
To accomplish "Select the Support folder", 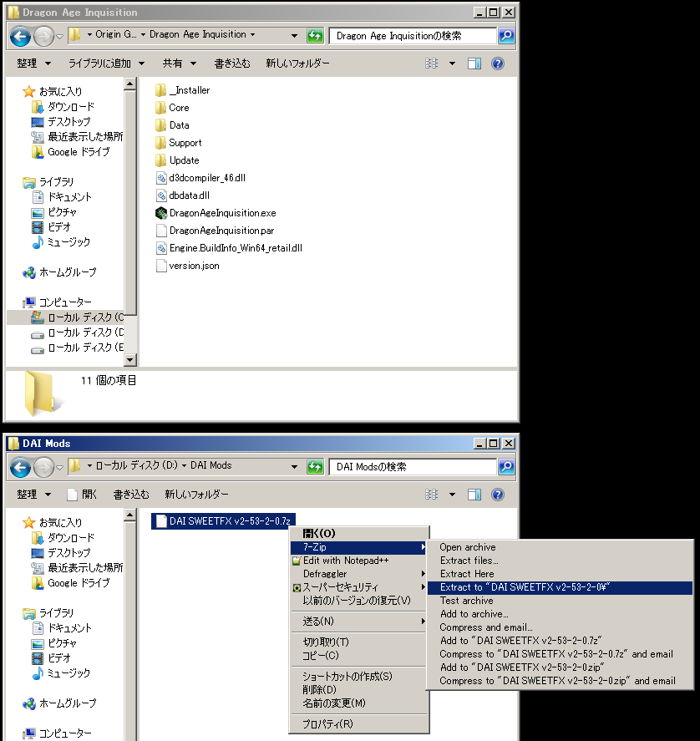I will click(178, 143).
